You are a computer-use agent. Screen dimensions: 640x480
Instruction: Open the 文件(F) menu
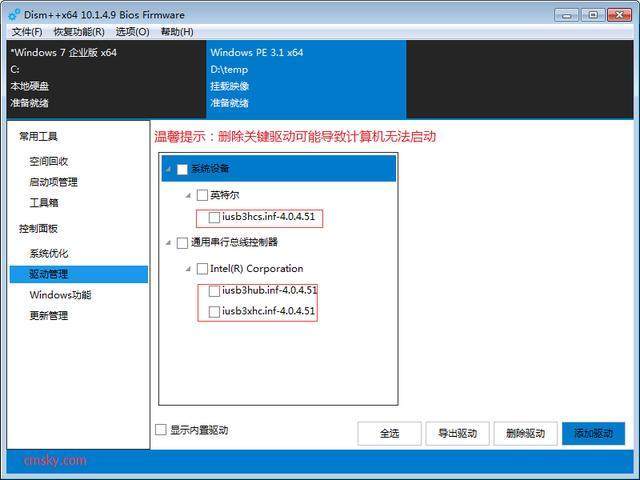point(26,32)
